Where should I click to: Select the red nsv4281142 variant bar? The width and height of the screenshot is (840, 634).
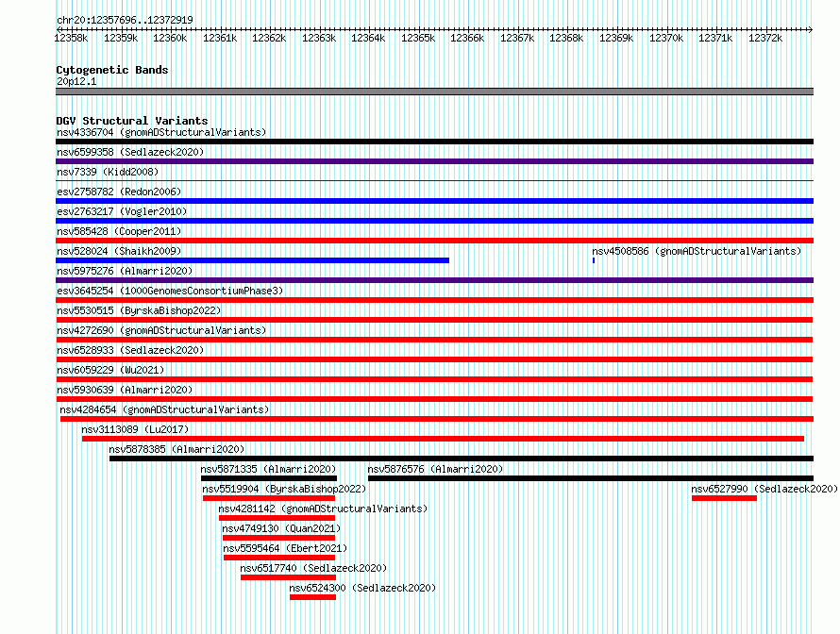point(277,518)
